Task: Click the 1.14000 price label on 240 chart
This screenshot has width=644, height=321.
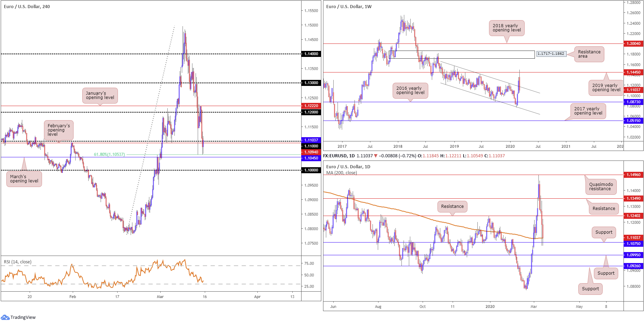Action: (311, 54)
